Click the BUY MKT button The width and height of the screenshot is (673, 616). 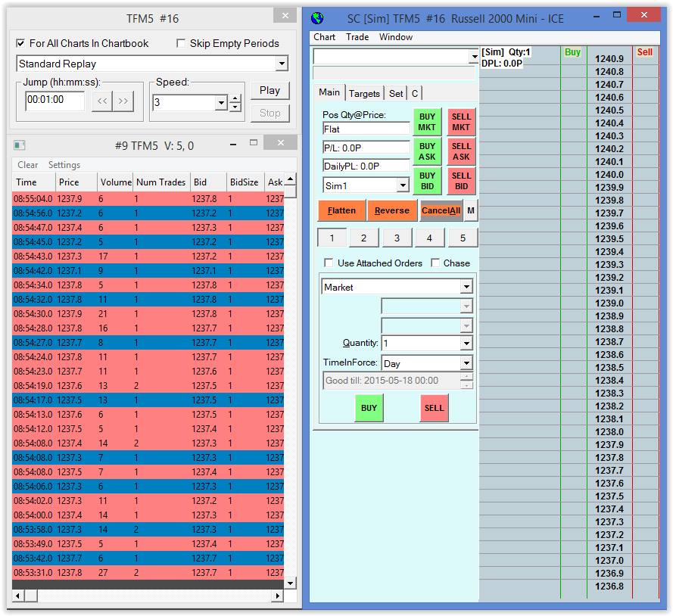click(427, 122)
